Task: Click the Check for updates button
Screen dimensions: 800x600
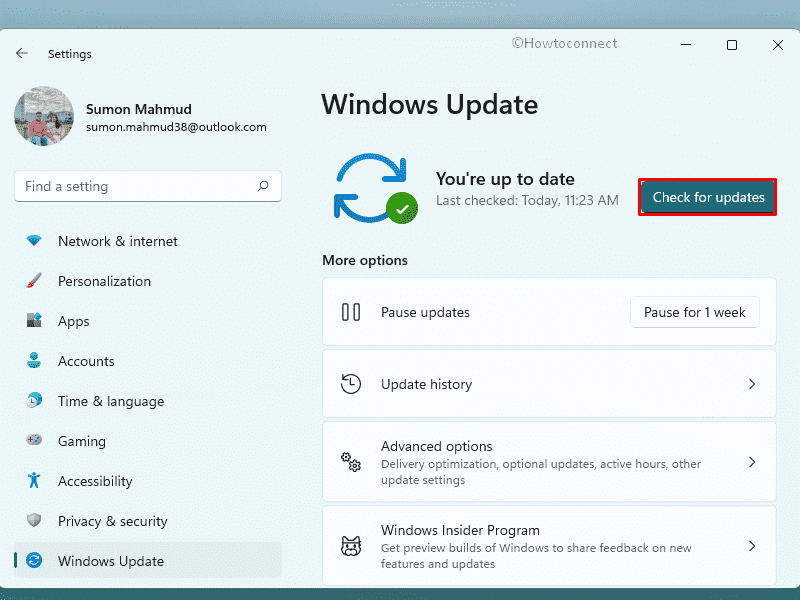Action: pos(708,197)
